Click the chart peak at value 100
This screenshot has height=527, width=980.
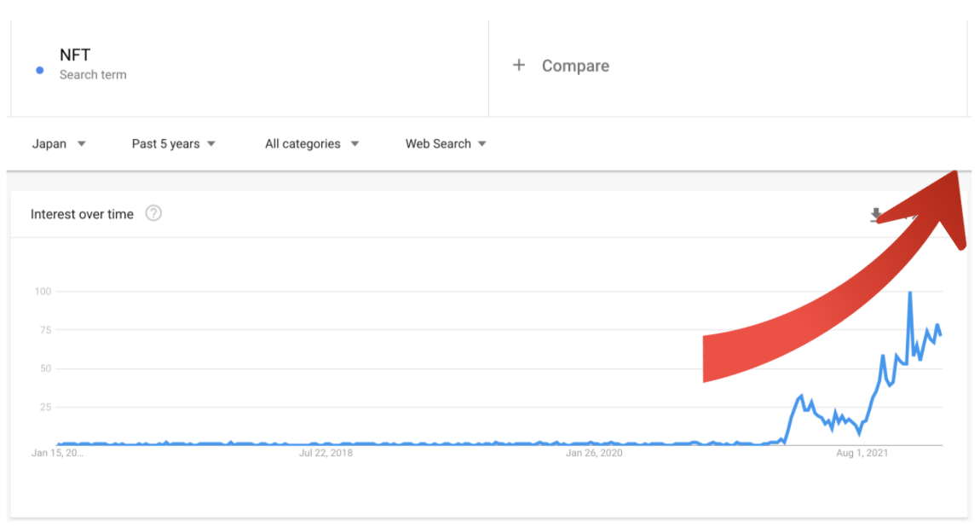click(x=910, y=293)
